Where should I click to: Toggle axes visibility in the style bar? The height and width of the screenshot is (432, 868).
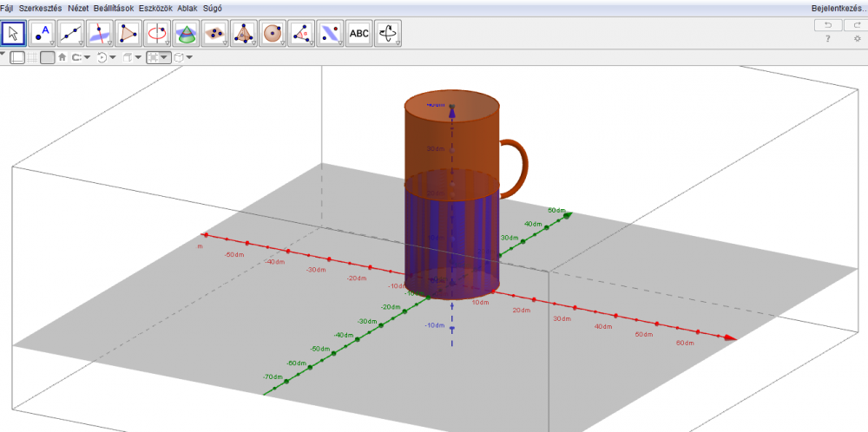[17, 57]
